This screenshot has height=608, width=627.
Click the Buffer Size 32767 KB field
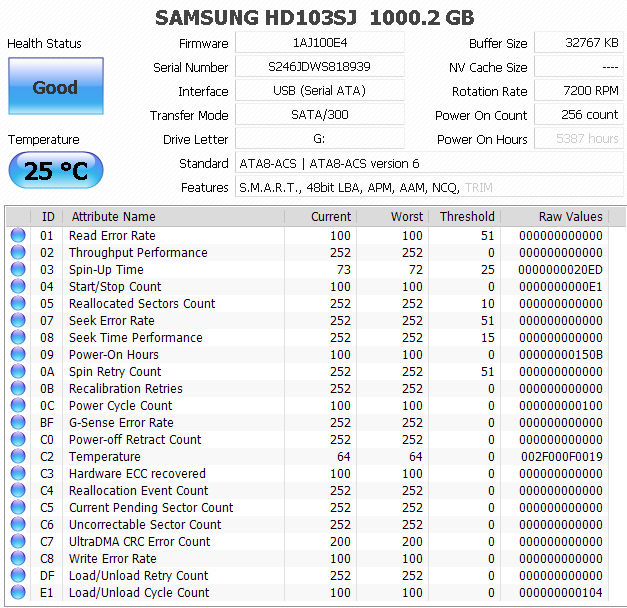579,42
